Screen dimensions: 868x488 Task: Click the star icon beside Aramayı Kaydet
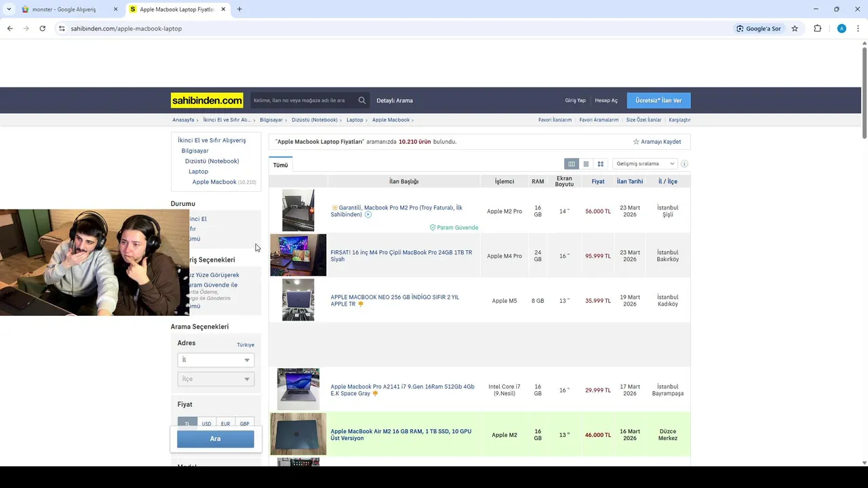636,142
